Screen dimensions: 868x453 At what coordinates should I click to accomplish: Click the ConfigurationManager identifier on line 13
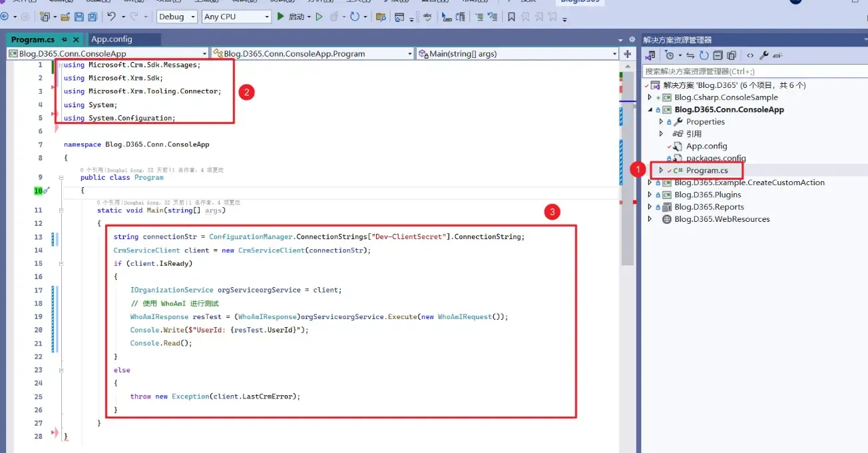click(251, 236)
